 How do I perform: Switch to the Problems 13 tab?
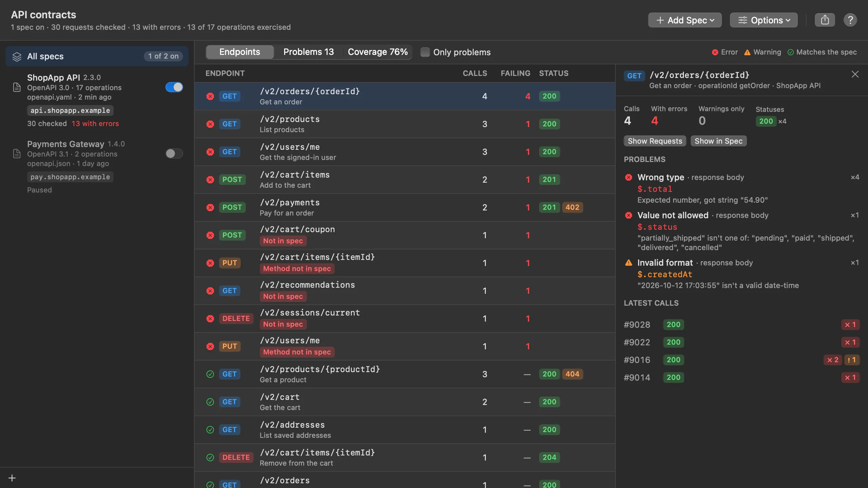point(309,52)
